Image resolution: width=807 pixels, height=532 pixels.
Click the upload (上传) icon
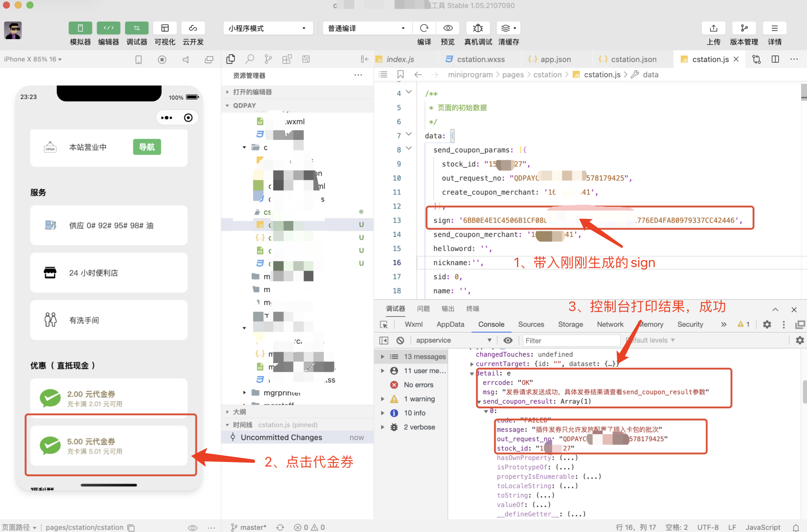pyautogui.click(x=713, y=28)
